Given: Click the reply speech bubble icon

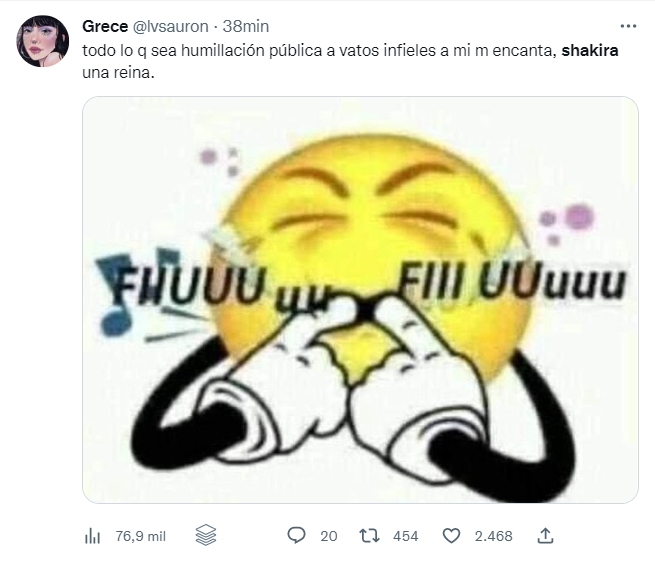Looking at the screenshot, I should click(x=296, y=536).
